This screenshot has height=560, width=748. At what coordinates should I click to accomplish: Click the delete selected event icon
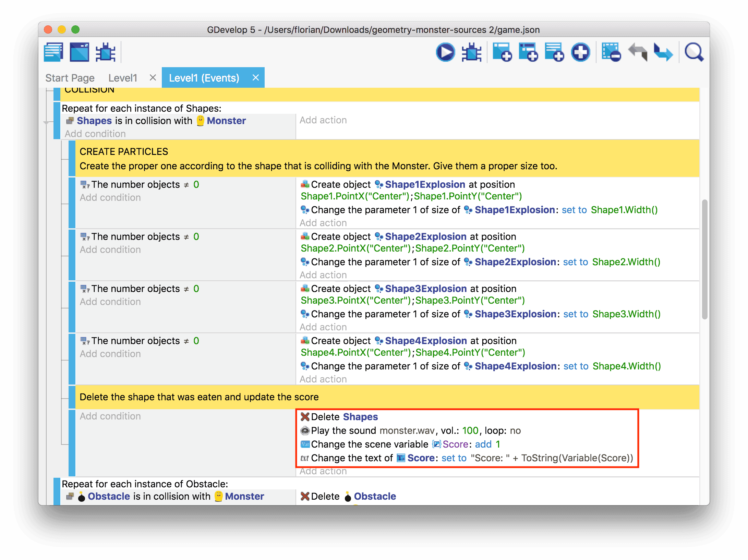coord(611,52)
